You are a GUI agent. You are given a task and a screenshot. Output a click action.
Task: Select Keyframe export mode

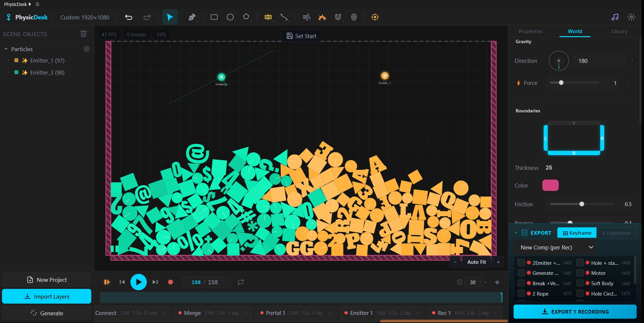[x=577, y=233]
